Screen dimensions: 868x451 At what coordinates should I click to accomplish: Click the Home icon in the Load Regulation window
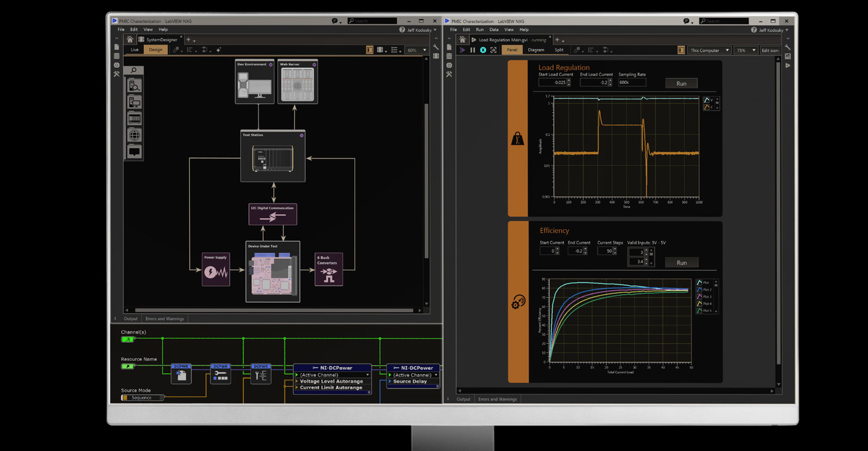(x=461, y=39)
